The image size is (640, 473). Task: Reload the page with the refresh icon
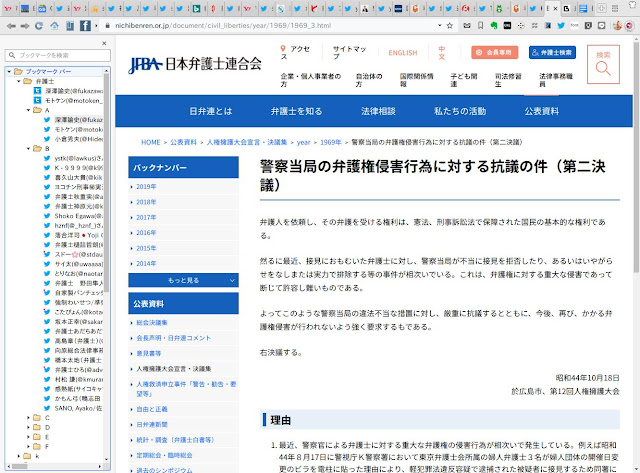pyautogui.click(x=39, y=26)
